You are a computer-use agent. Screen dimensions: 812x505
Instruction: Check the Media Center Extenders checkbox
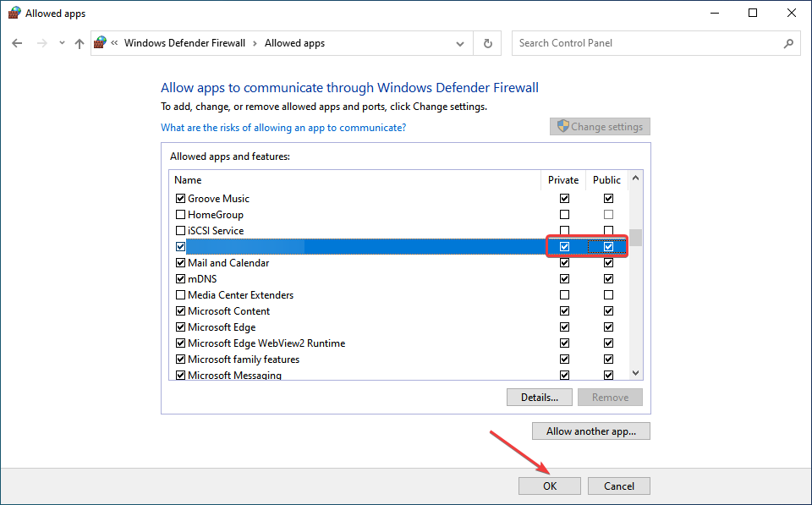pyautogui.click(x=180, y=295)
